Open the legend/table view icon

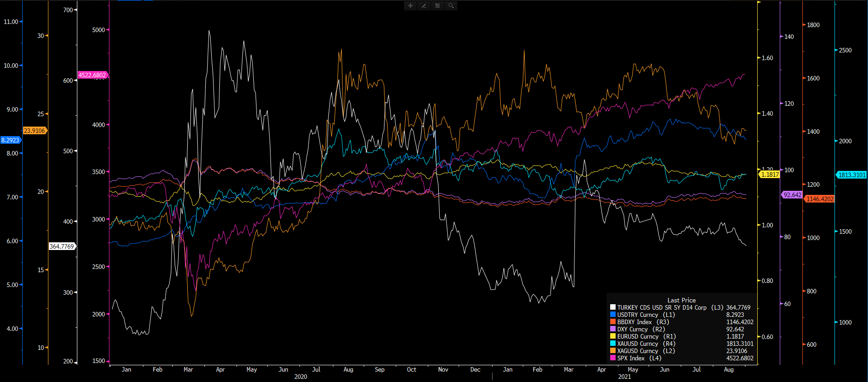[437, 6]
